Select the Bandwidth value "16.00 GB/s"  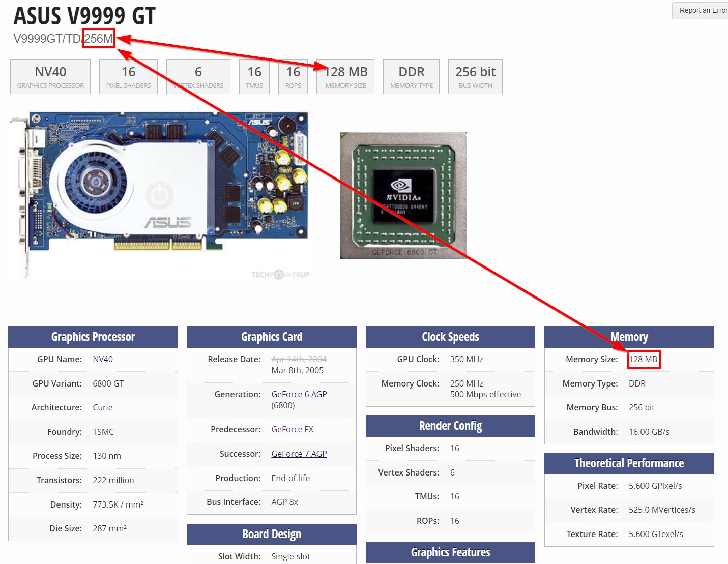(649, 432)
